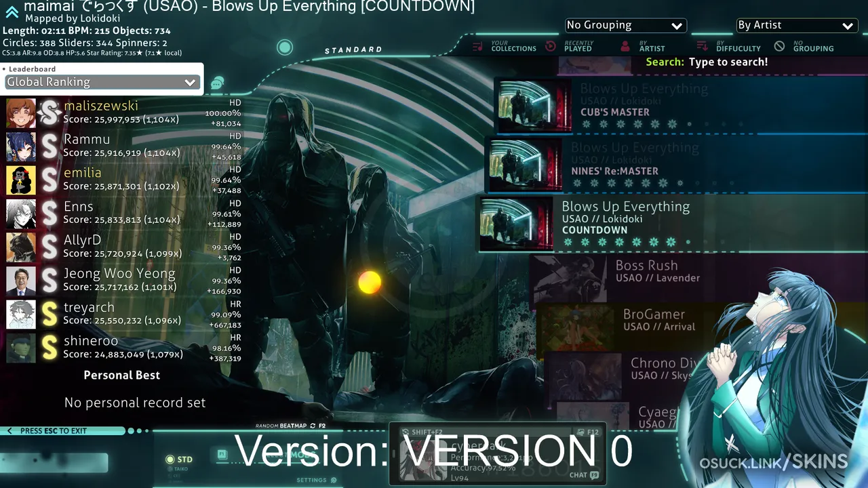This screenshot has width=868, height=488.
Task: Open the By Artist sort dropdown
Action: (x=797, y=25)
